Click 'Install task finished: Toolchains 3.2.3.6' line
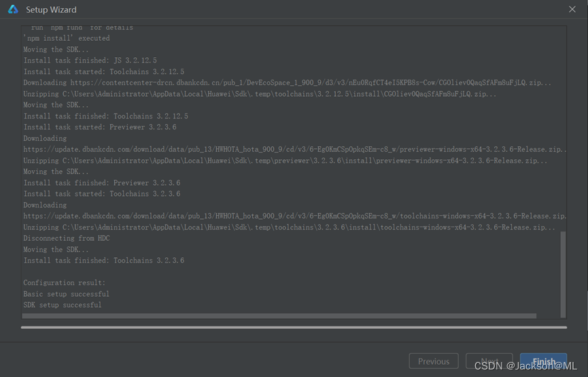Viewport: 588px width, 377px height. tap(104, 260)
